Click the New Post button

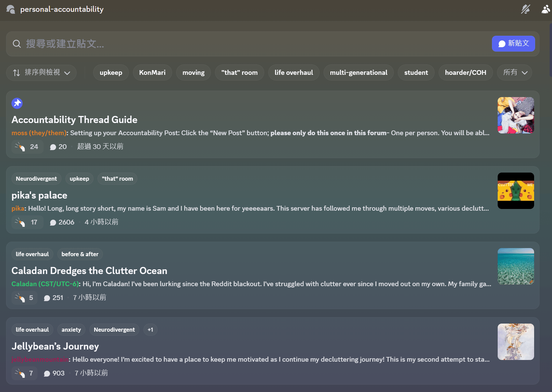pos(513,44)
